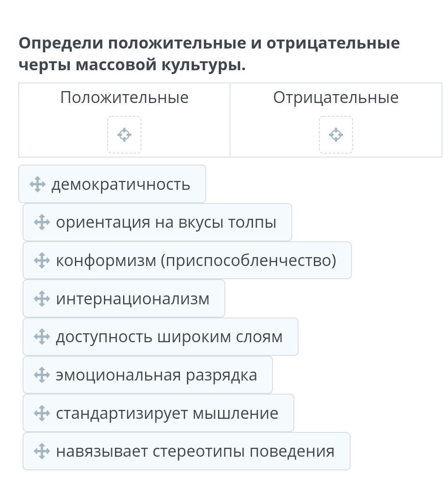Choose the стандартизирует мышление chip

[x=167, y=413]
